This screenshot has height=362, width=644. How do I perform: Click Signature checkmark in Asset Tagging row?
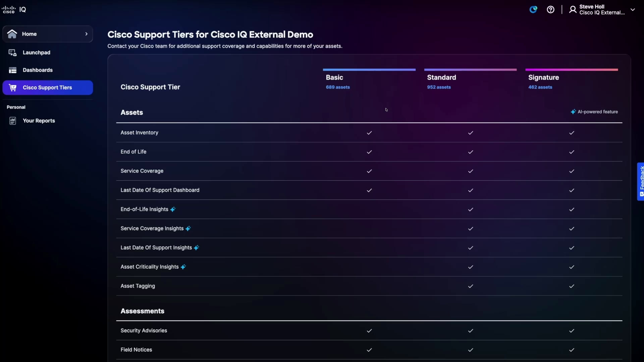572,286
